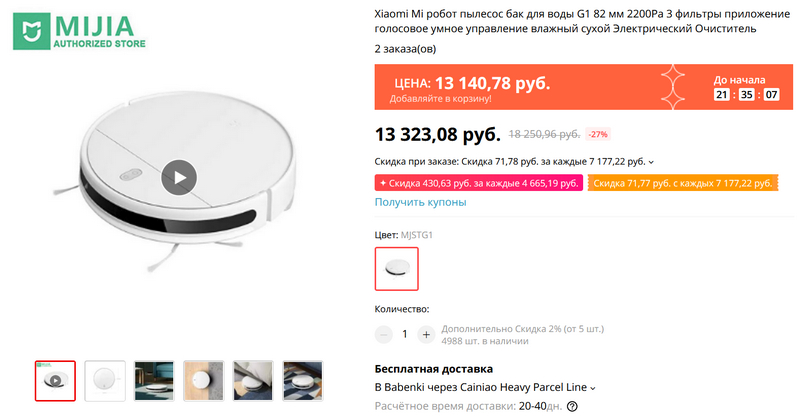Click the quantity value field

[x=405, y=334]
